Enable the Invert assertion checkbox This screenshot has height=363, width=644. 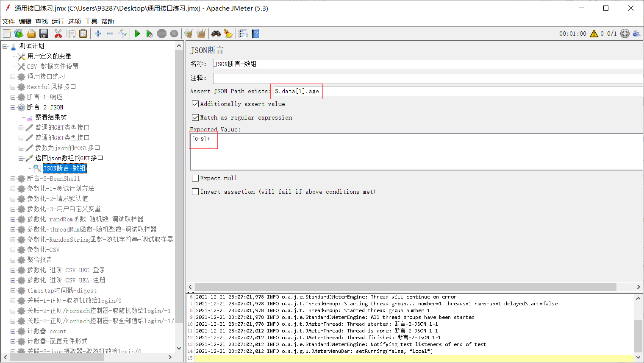(195, 192)
